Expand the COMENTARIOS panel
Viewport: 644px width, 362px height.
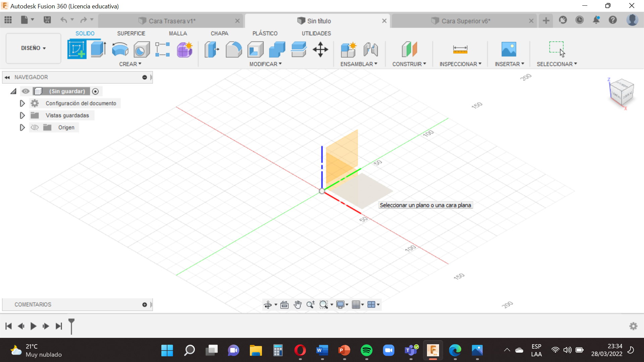[x=145, y=305]
